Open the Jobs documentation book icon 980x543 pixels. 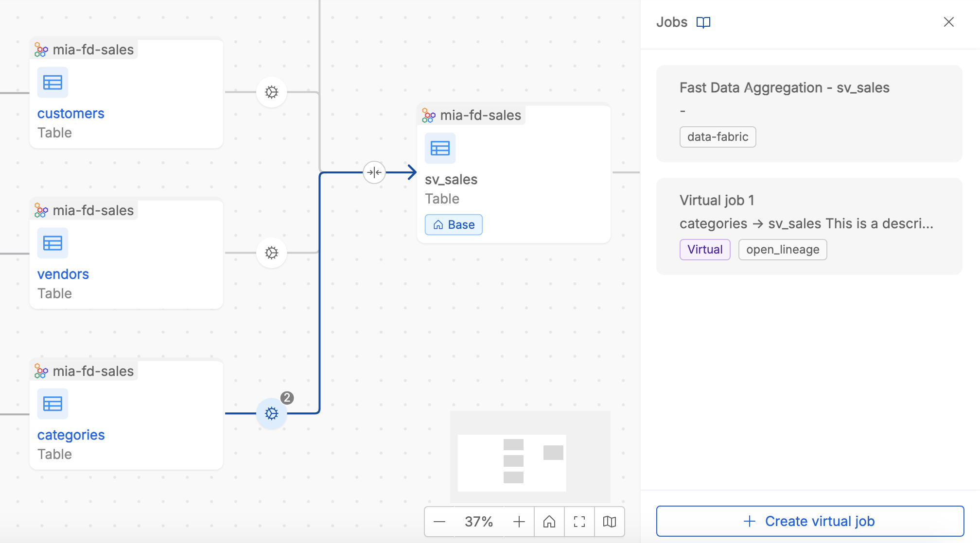pos(703,22)
